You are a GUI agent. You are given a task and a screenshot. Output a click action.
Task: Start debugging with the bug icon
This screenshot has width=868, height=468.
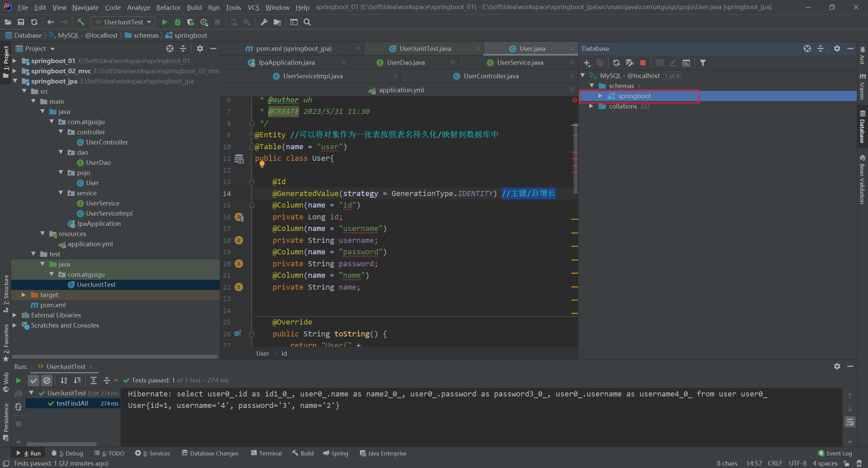point(177,22)
